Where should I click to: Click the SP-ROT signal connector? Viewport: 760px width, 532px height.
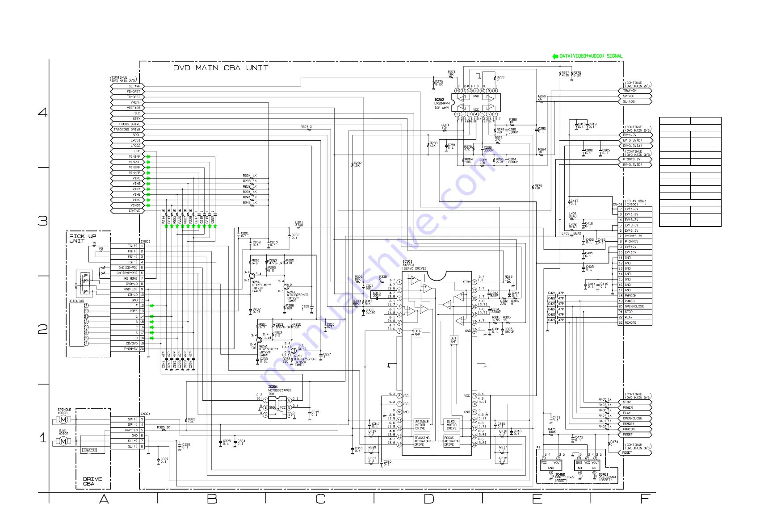tap(635, 96)
